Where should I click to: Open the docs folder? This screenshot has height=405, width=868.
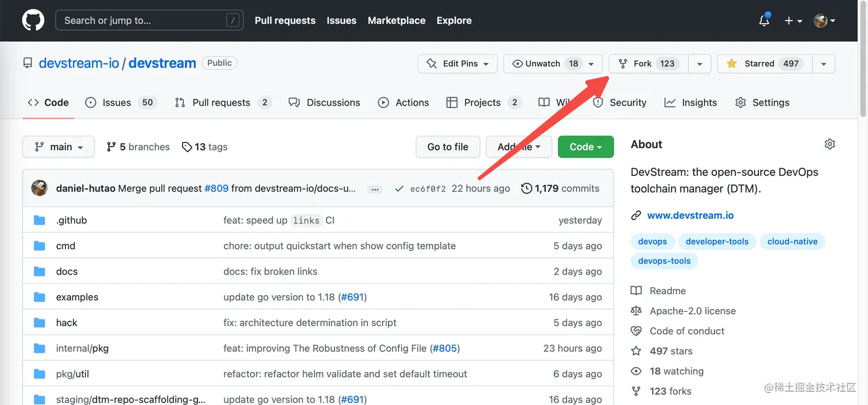click(67, 272)
